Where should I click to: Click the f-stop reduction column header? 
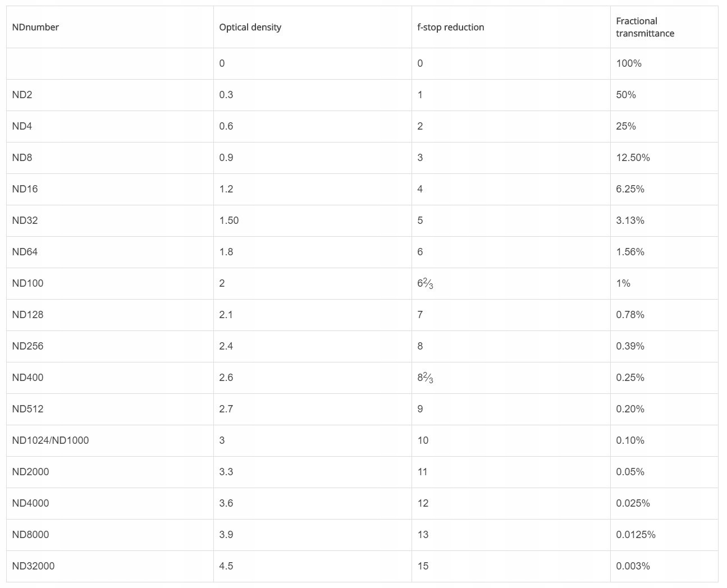click(450, 27)
